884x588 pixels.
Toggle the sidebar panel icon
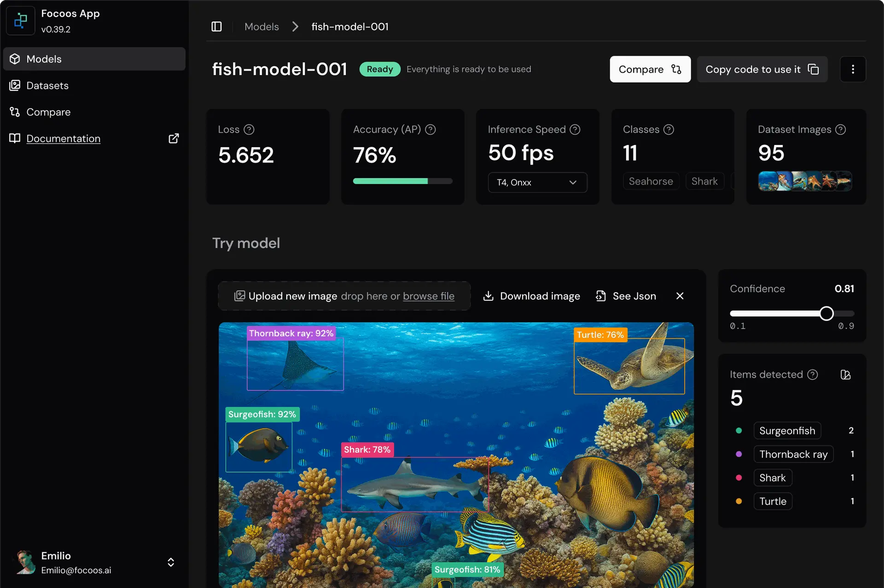click(x=216, y=27)
